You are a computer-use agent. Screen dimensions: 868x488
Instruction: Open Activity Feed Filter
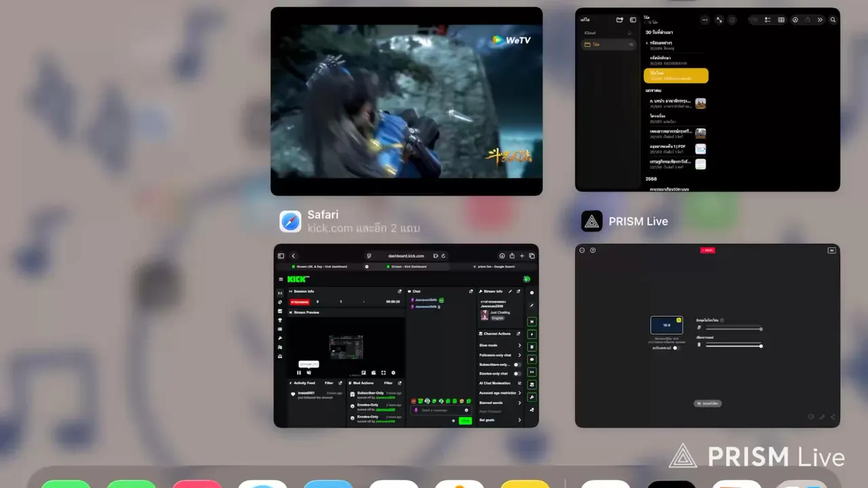click(329, 383)
